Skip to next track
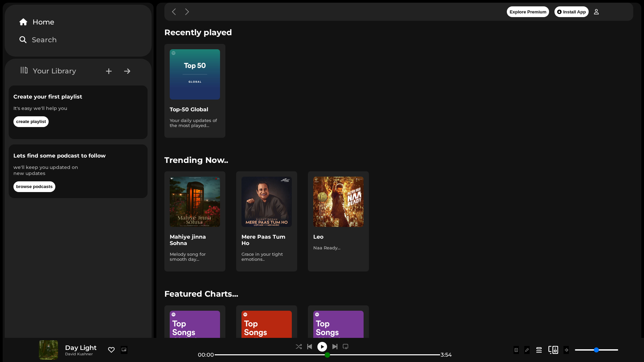 335,347
